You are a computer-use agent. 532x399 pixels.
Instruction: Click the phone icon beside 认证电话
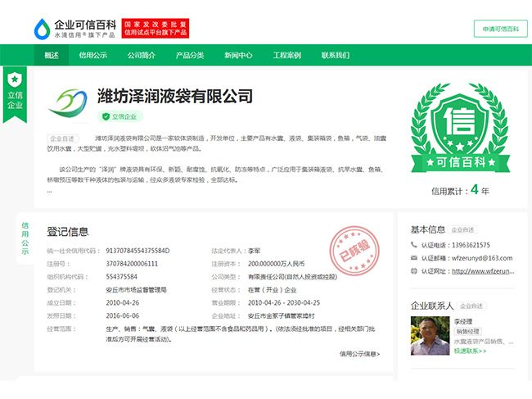pyautogui.click(x=413, y=244)
